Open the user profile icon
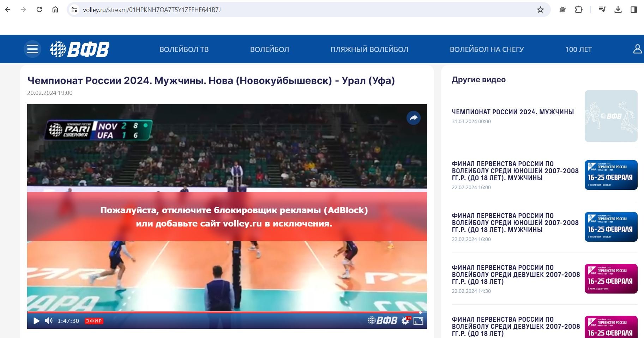Viewport: 644px width, 338px height. (637, 49)
